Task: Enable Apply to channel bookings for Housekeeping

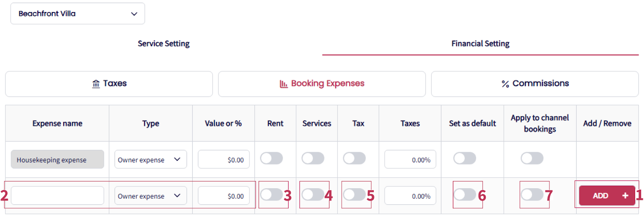Action: pos(532,158)
